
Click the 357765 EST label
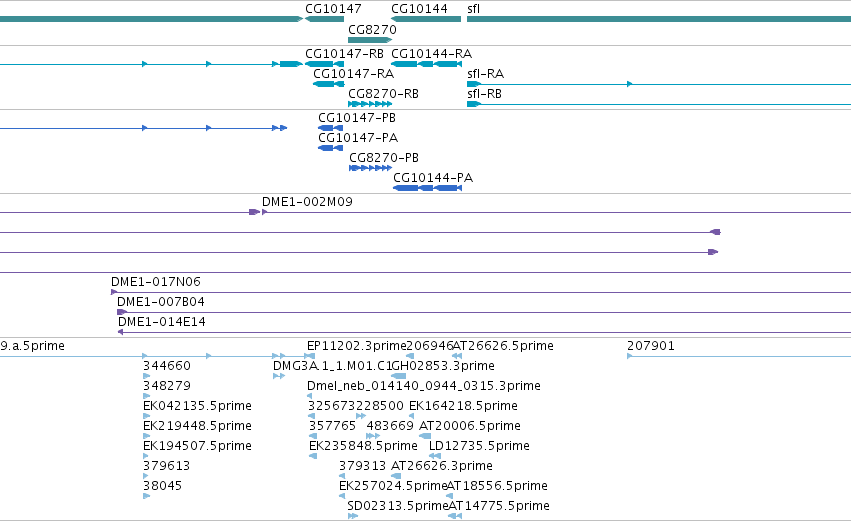(x=332, y=426)
